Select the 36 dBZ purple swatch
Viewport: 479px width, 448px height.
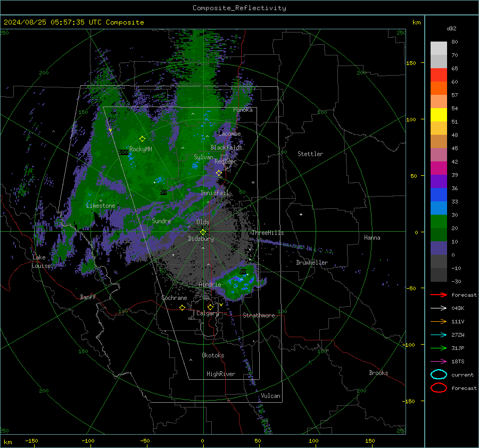[x=439, y=182]
